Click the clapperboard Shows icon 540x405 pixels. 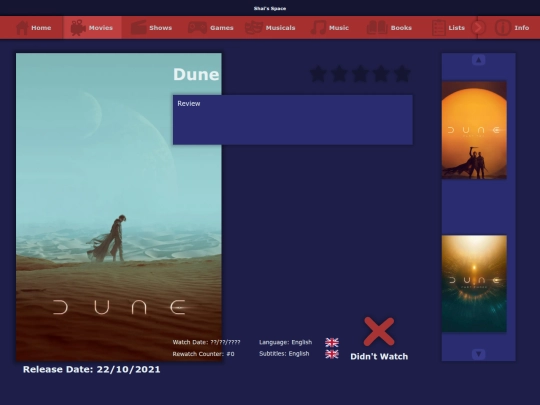[x=138, y=28]
